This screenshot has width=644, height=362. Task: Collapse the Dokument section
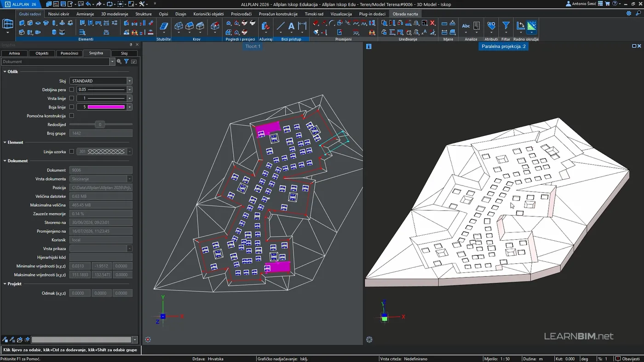click(x=5, y=161)
